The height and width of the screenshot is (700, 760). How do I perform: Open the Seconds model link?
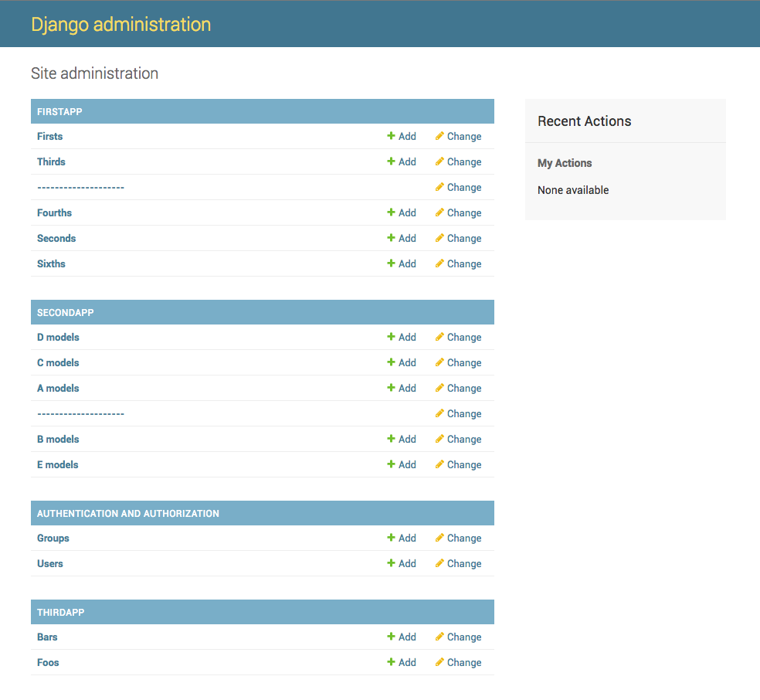tap(56, 238)
